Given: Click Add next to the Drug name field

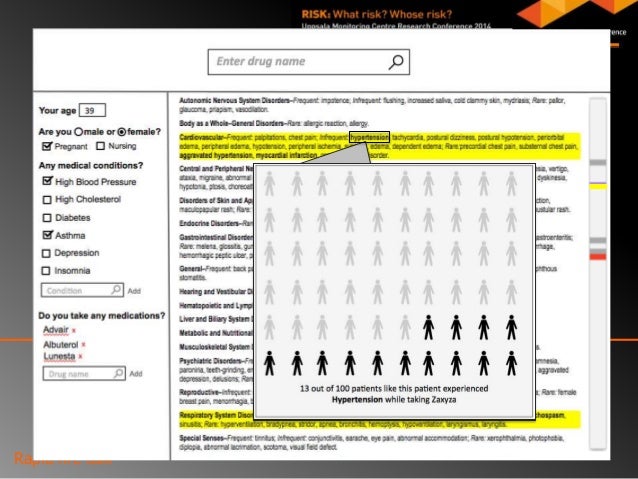Looking at the screenshot, I should point(136,374).
